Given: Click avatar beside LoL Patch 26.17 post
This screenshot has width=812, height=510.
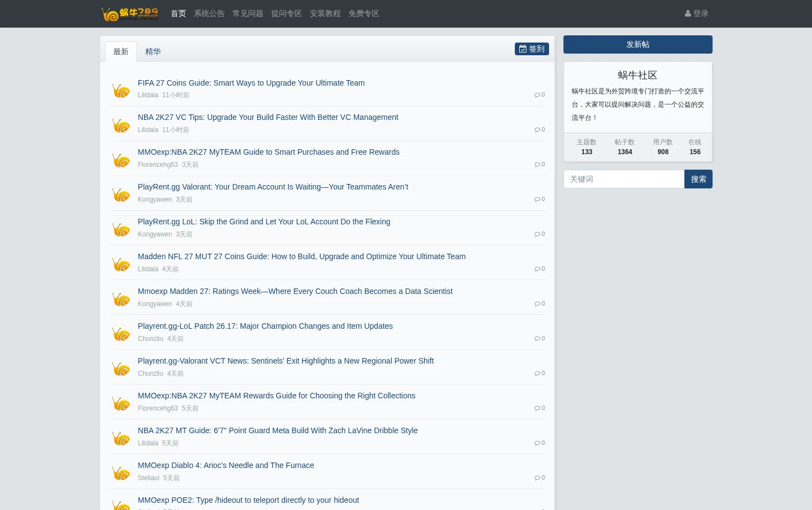Looking at the screenshot, I should [121, 334].
